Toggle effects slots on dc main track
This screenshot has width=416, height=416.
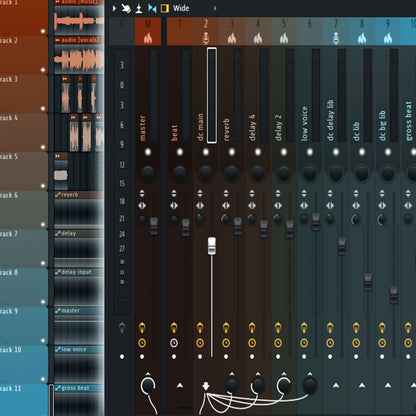[200, 328]
